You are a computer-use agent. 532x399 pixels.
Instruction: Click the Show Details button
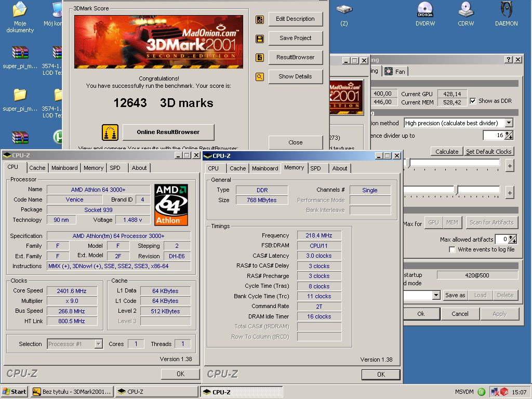tap(295, 77)
